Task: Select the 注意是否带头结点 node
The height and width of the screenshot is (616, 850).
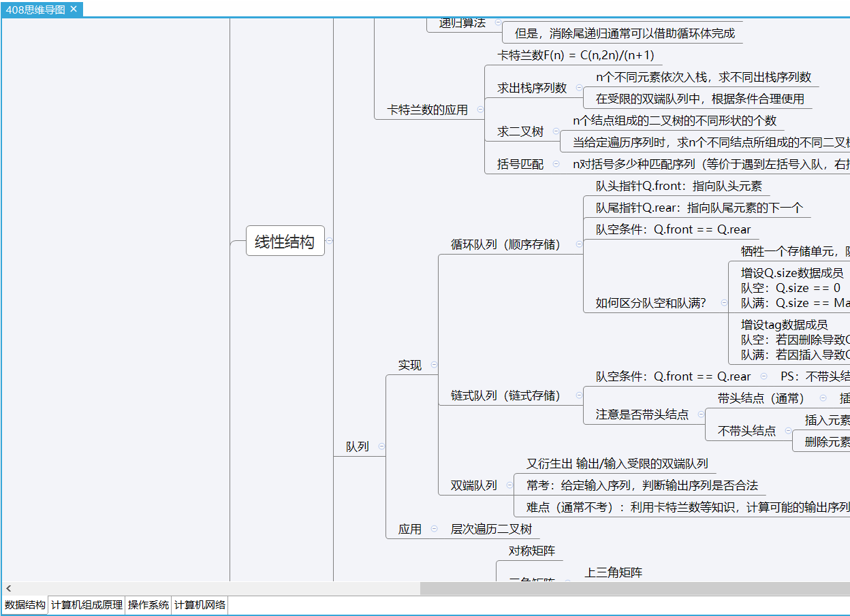Action: click(x=642, y=414)
